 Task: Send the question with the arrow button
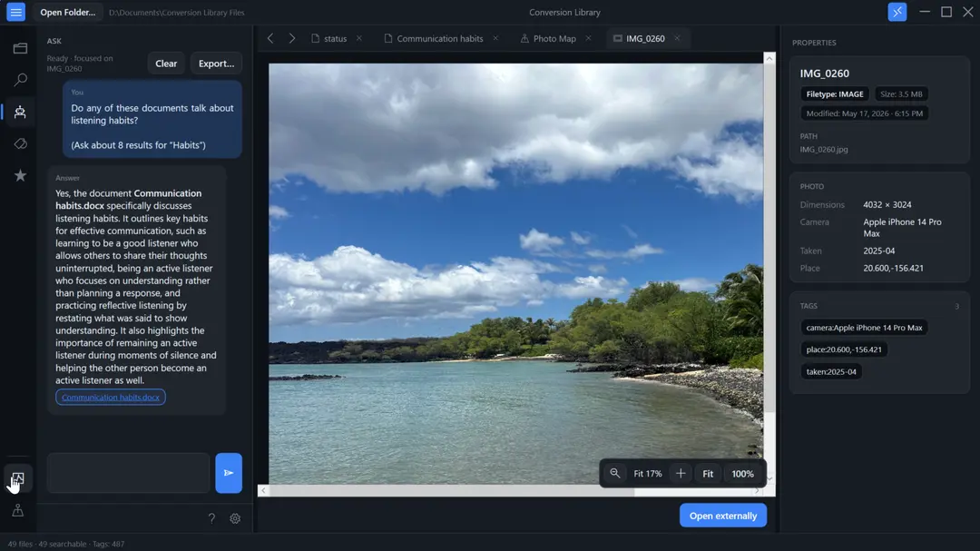(229, 473)
